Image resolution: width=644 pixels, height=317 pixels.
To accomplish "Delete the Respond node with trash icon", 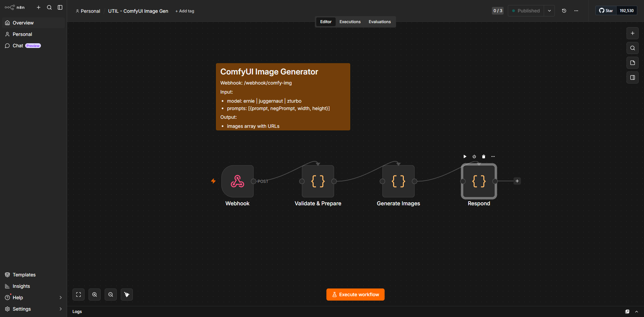I will (x=484, y=156).
